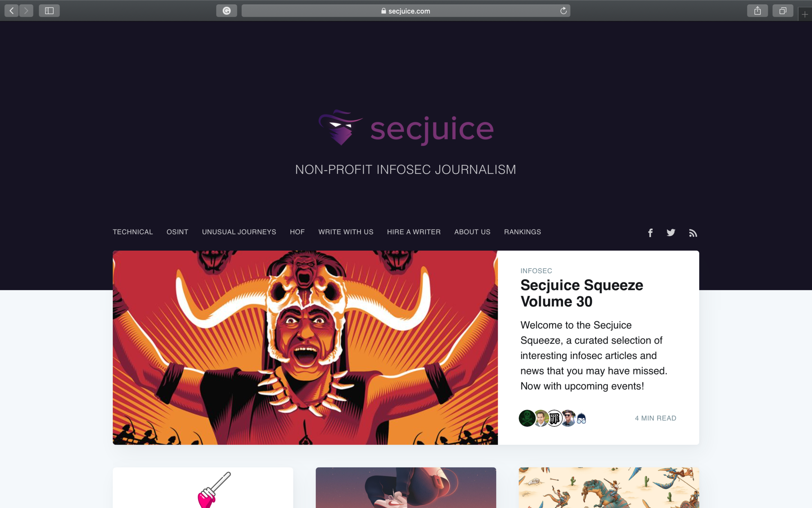Open the Secjuice Squeeze Volume 30 headline
Image resolution: width=812 pixels, height=508 pixels.
582,294
